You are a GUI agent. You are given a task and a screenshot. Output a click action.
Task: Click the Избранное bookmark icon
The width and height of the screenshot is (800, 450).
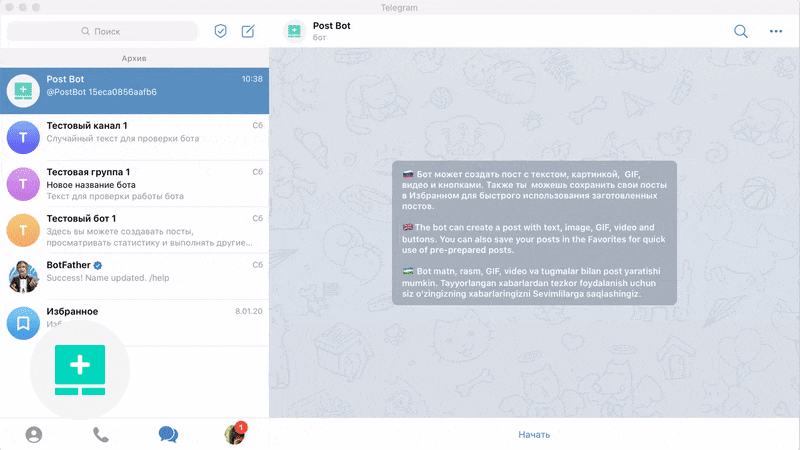point(23,323)
